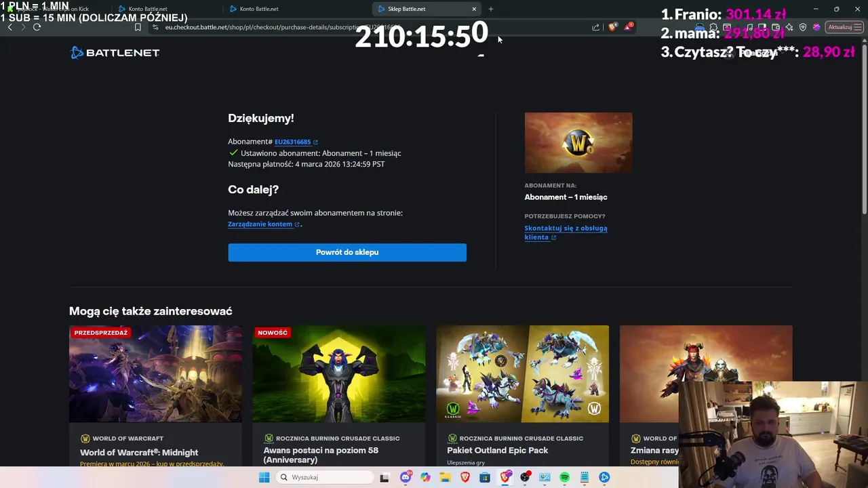
Task: Click the Battle.net logo in the header
Action: [115, 53]
